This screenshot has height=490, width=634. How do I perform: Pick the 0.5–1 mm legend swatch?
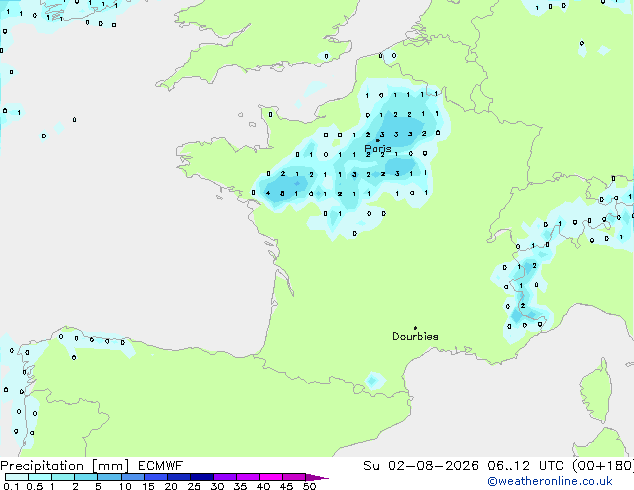pos(40,477)
